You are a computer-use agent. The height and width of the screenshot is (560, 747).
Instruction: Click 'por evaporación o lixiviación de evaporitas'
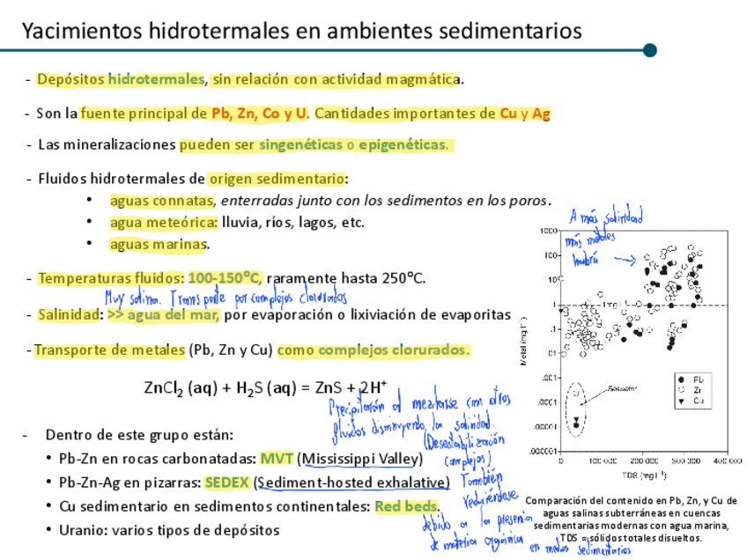(367, 314)
